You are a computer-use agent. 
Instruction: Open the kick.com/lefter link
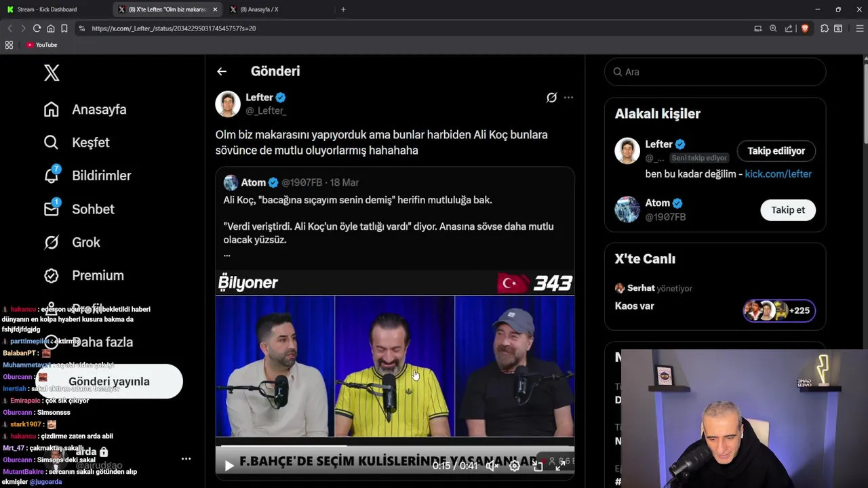(x=778, y=174)
